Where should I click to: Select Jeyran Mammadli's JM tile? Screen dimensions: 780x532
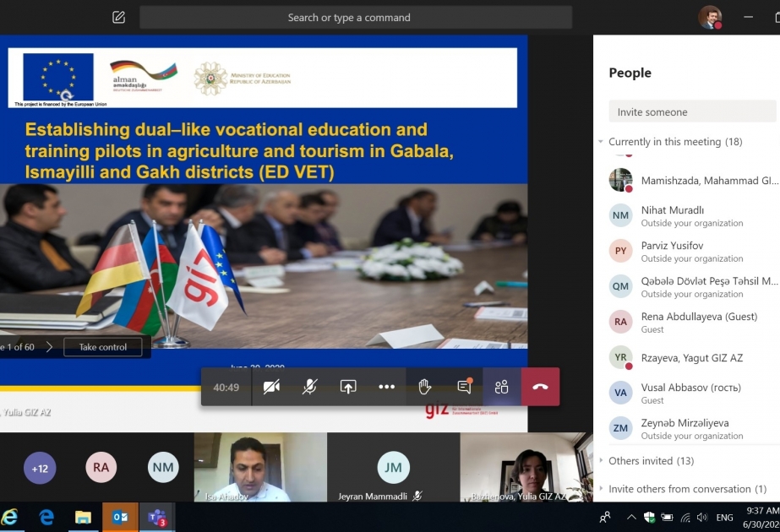(x=393, y=467)
